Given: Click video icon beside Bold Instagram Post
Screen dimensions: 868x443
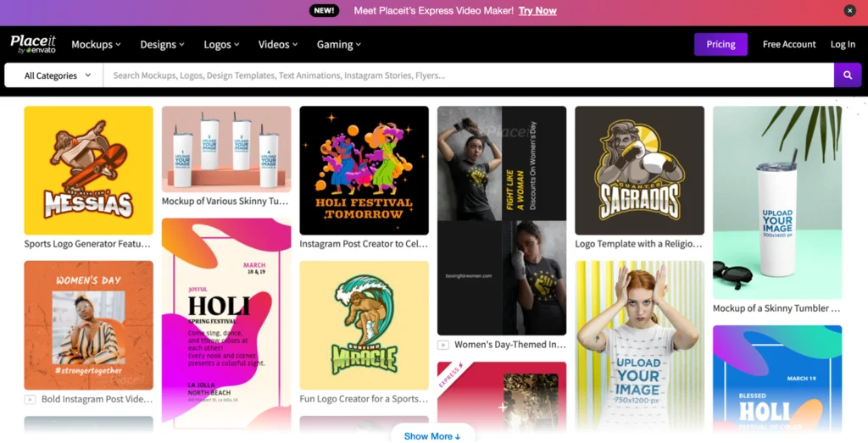Looking at the screenshot, I should coord(30,399).
